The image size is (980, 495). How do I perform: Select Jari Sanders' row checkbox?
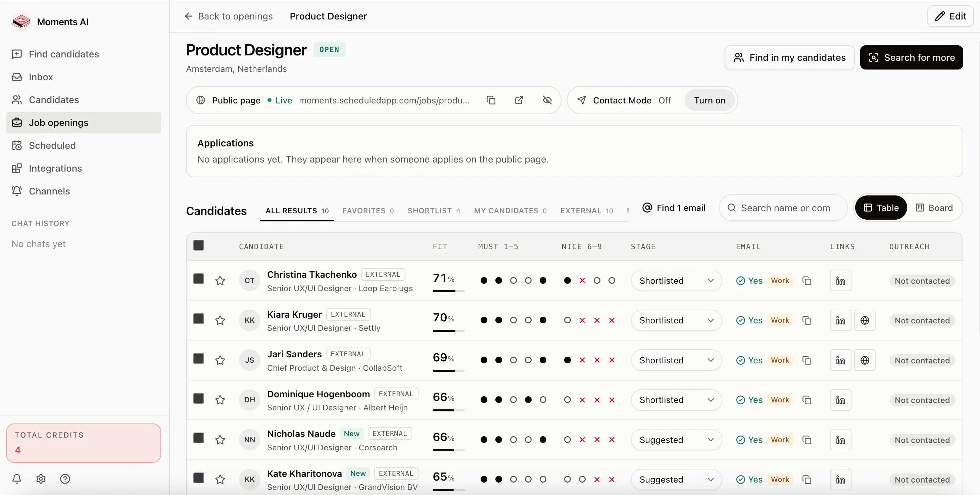[199, 358]
